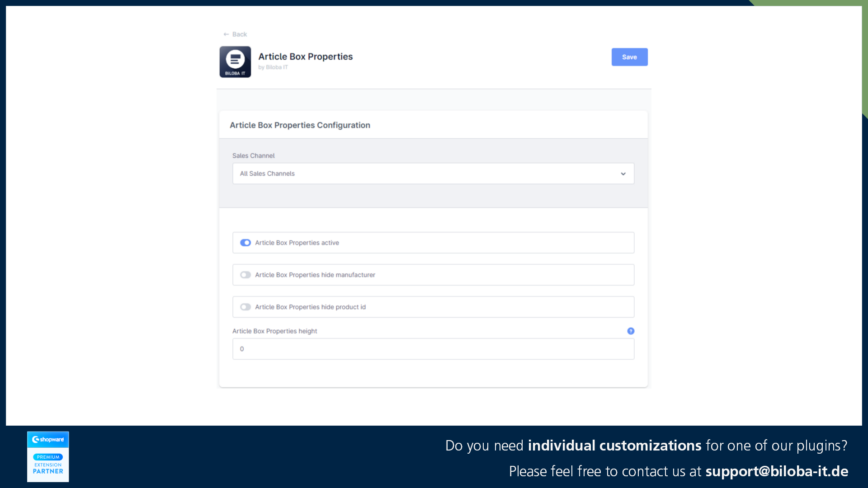Image resolution: width=868 pixels, height=488 pixels.
Task: Click the support@biloba-it.de email text
Action: 777,471
